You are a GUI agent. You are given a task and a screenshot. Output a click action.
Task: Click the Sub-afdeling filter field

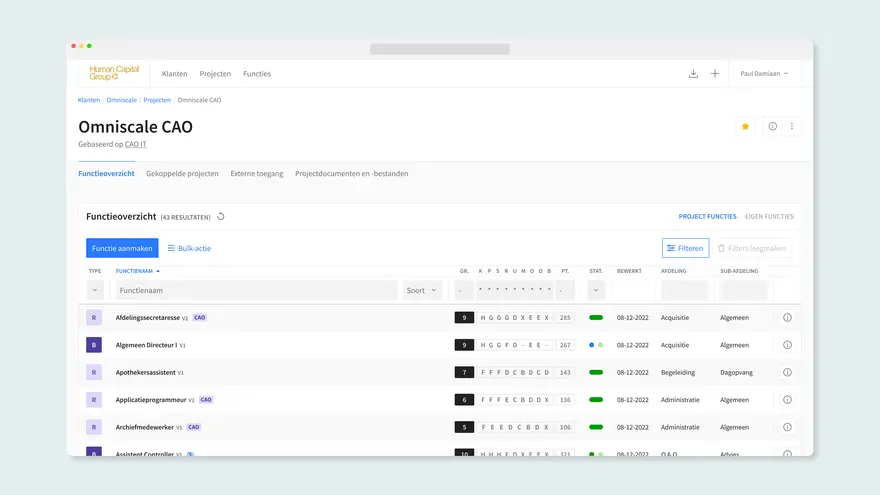(744, 290)
